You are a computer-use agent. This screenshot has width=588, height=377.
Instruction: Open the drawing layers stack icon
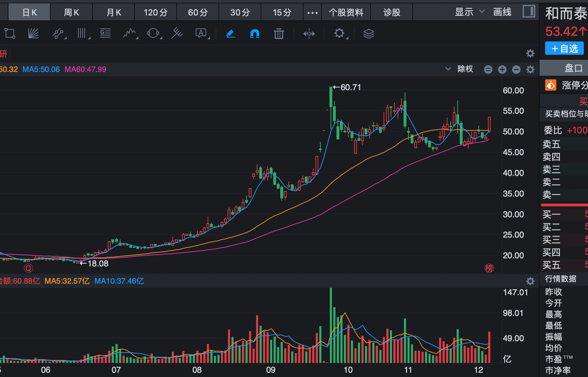368,34
